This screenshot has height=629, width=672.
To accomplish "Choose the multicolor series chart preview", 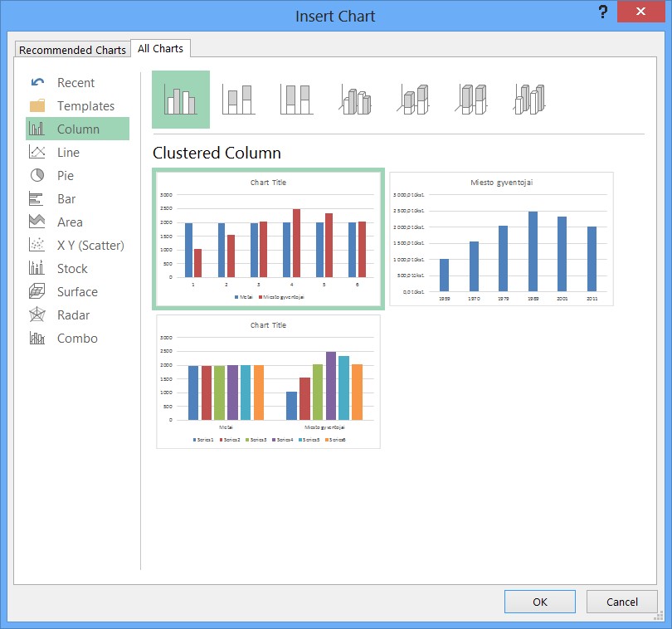I will click(x=268, y=382).
